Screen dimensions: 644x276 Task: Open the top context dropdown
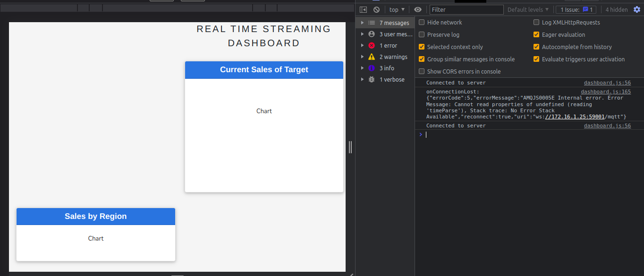397,9
